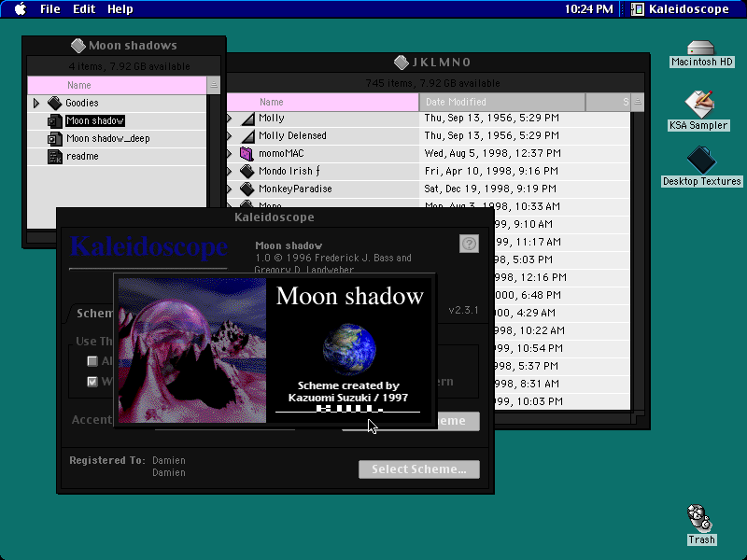Open the Apple menu
The height and width of the screenshot is (560, 747).
(20, 9)
